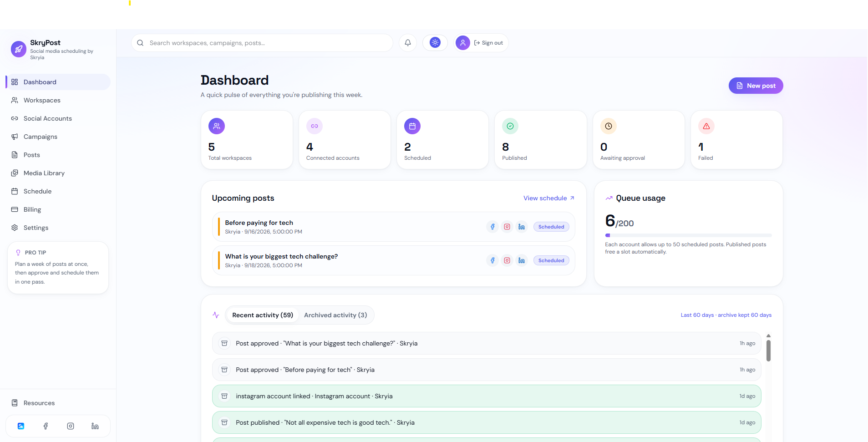
Task: Focus the search workspaces, campaigns, posts field
Action: [x=262, y=43]
